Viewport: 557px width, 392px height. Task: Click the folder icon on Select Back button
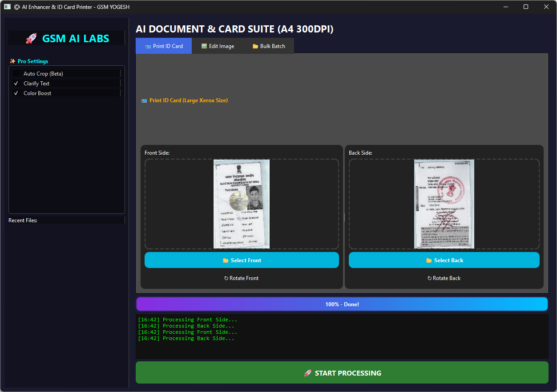click(x=429, y=260)
